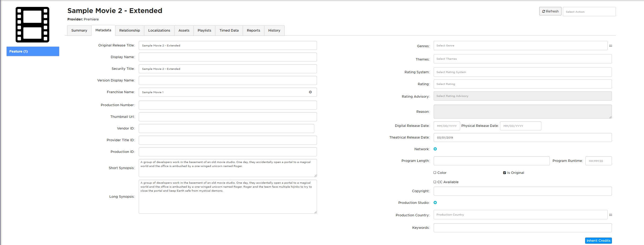Open the Select Themes dropdown

[x=523, y=59]
